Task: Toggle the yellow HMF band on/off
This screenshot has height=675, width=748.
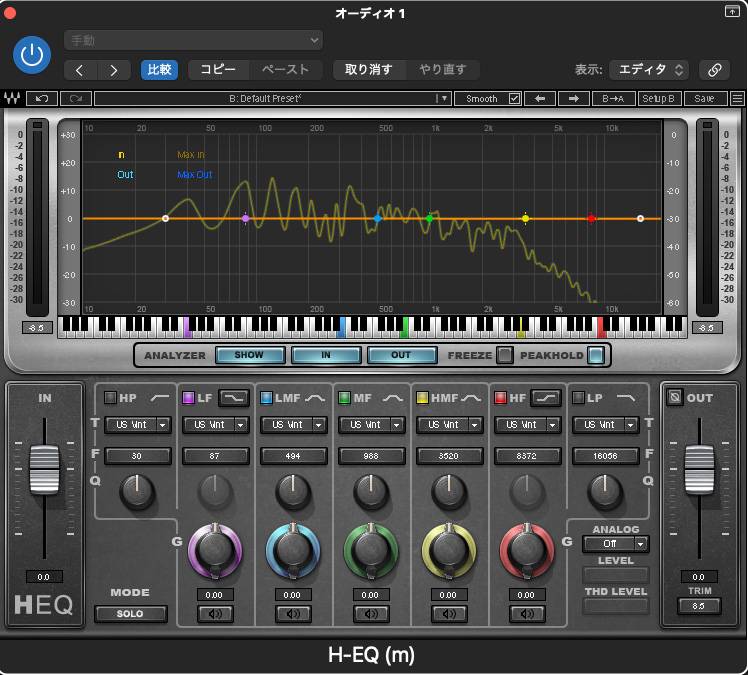Action: tap(422, 397)
